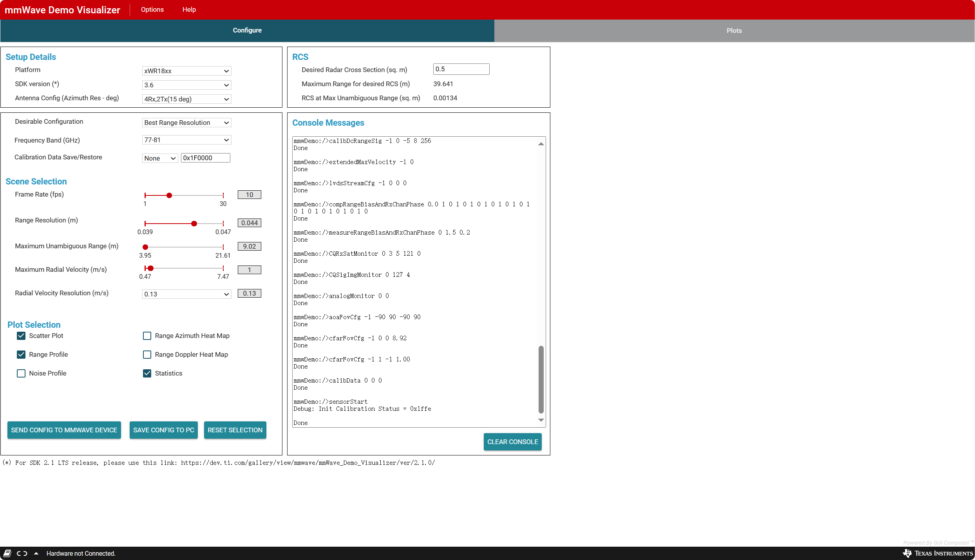Viewport: 975px width, 560px height.
Task: Open the Platform dropdown
Action: (186, 71)
